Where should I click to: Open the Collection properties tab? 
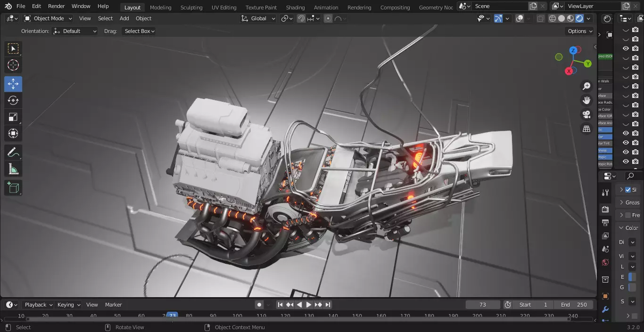pos(605,279)
